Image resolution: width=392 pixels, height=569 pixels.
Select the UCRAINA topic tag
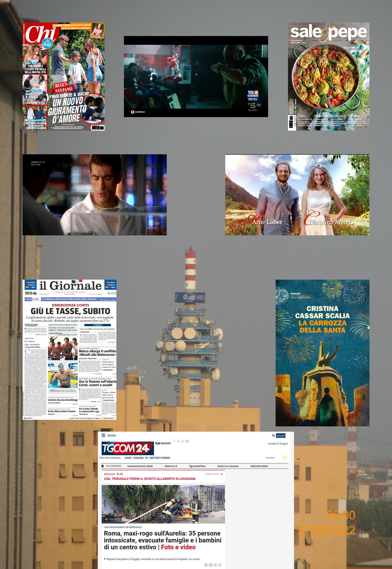(x=138, y=458)
